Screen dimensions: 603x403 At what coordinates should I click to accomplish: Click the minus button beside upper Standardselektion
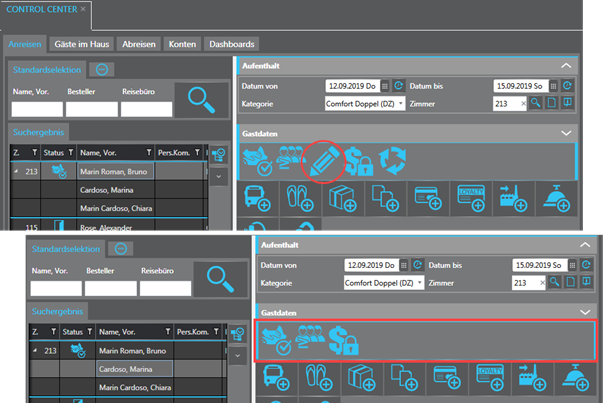102,70
